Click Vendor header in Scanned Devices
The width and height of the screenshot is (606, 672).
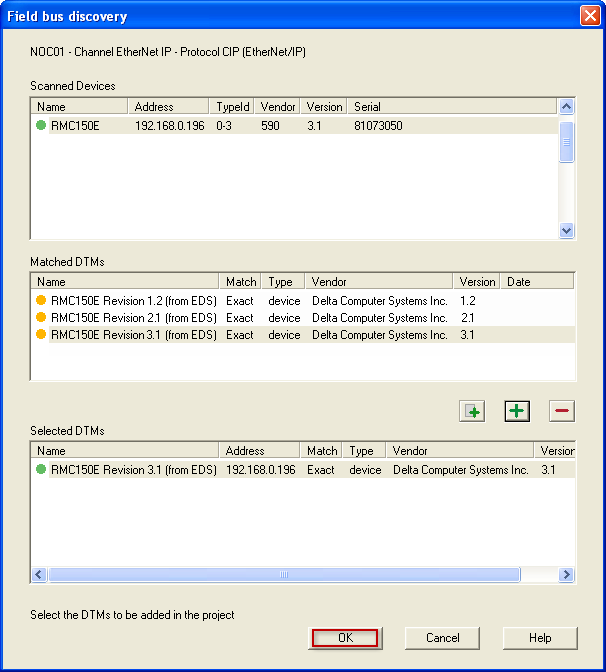[278, 107]
